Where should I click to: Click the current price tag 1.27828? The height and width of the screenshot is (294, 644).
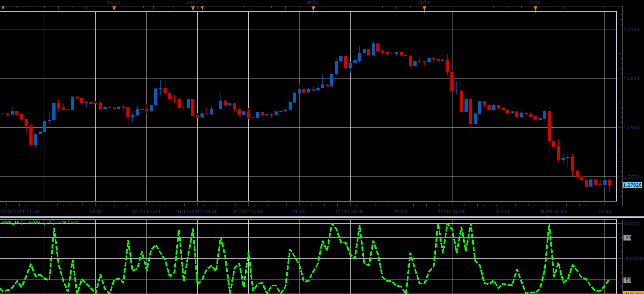pos(632,185)
